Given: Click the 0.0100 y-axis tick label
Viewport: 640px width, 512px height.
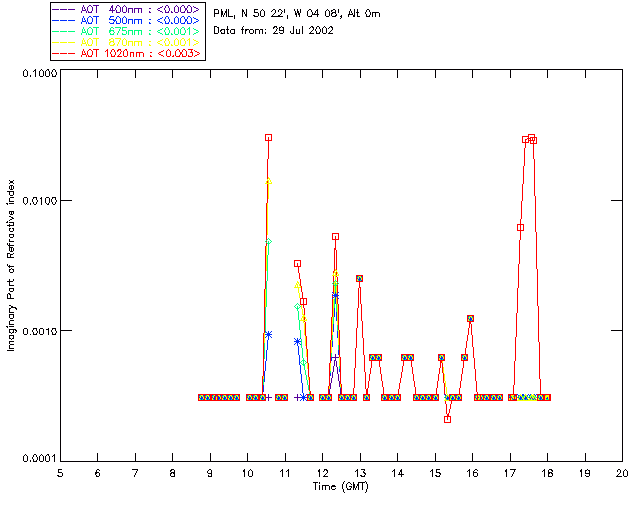Looking at the screenshot, I should (x=39, y=201).
